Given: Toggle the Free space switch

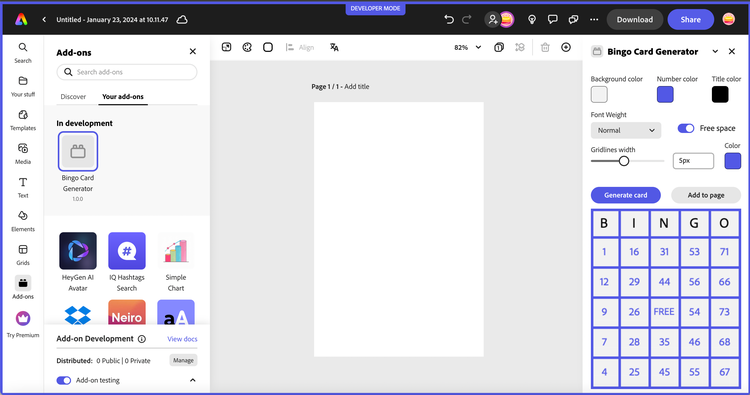Looking at the screenshot, I should [685, 128].
